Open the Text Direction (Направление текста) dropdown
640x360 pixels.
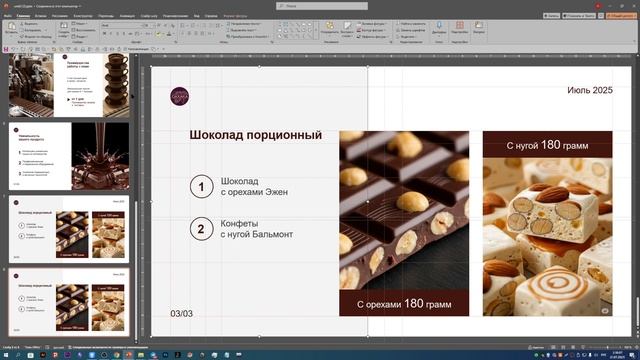pos(244,24)
